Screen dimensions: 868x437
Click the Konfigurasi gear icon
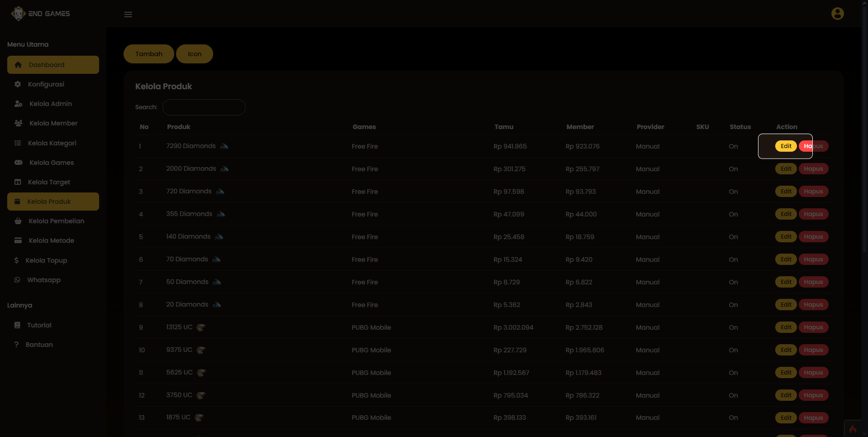pos(18,84)
